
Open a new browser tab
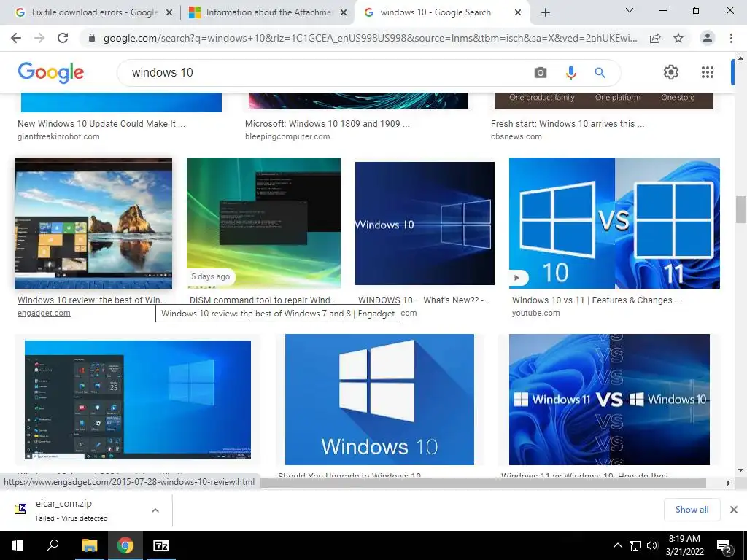pyautogui.click(x=546, y=12)
